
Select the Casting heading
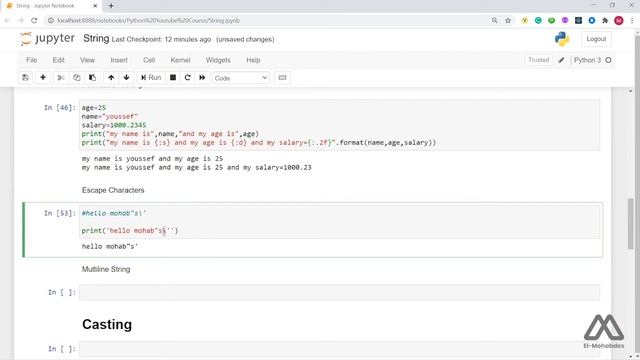[x=107, y=324]
